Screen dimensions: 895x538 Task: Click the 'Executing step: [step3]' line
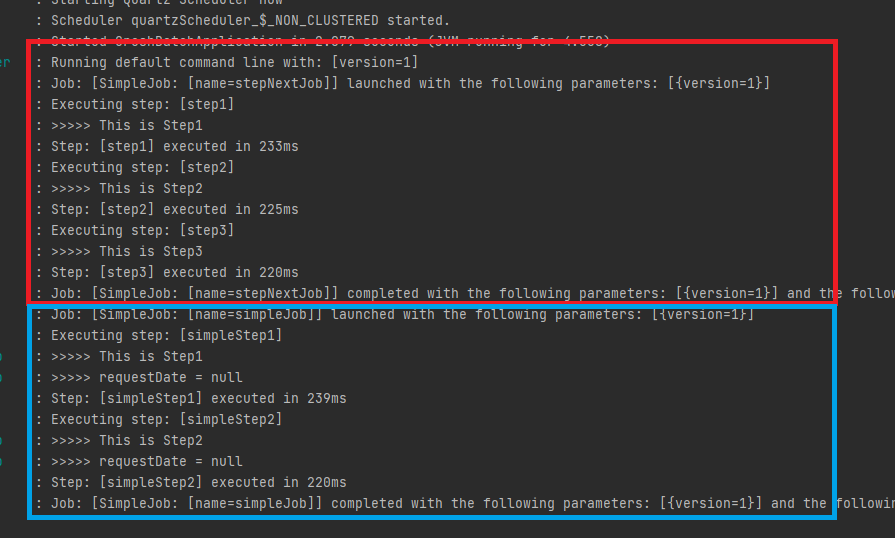(142, 230)
